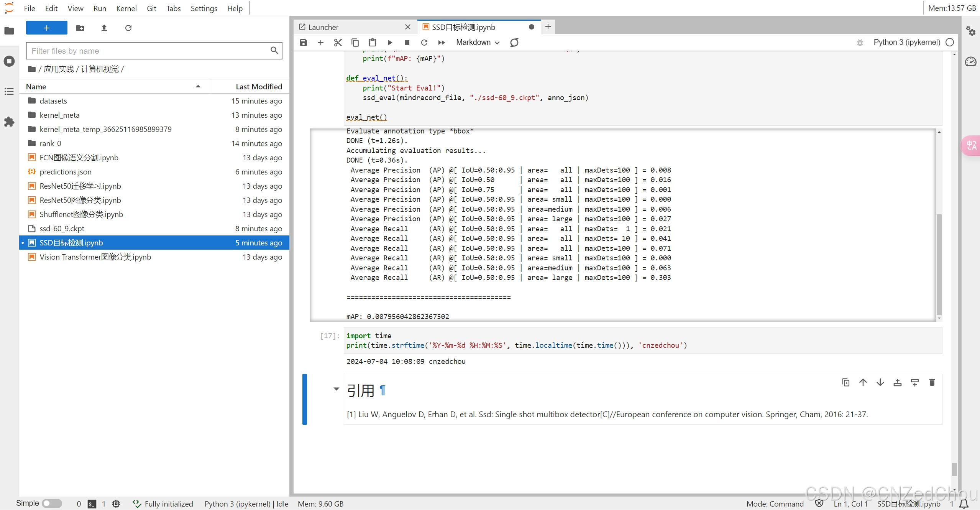Screen dimensions: 980x510
Task: Copy the selected cell
Action: (x=355, y=43)
